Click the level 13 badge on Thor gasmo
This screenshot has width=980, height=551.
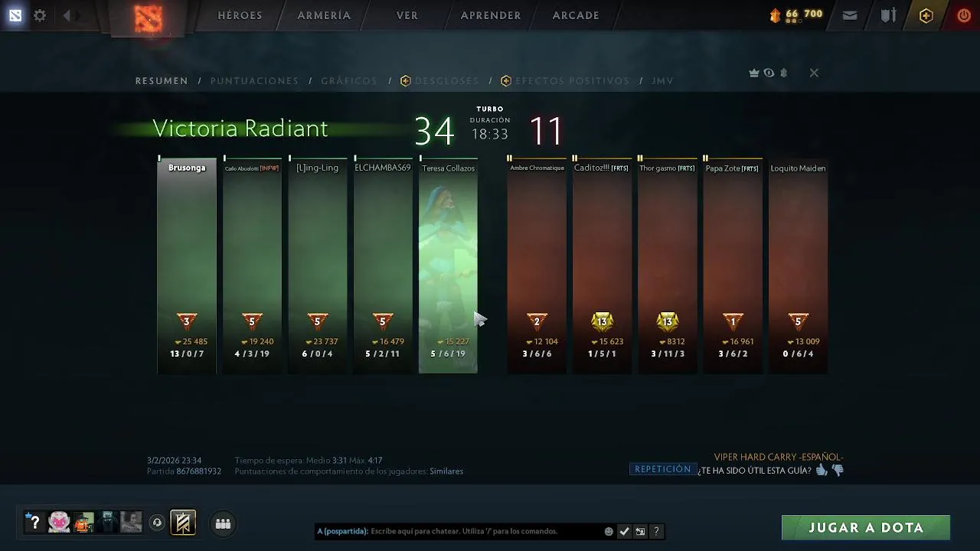click(668, 321)
